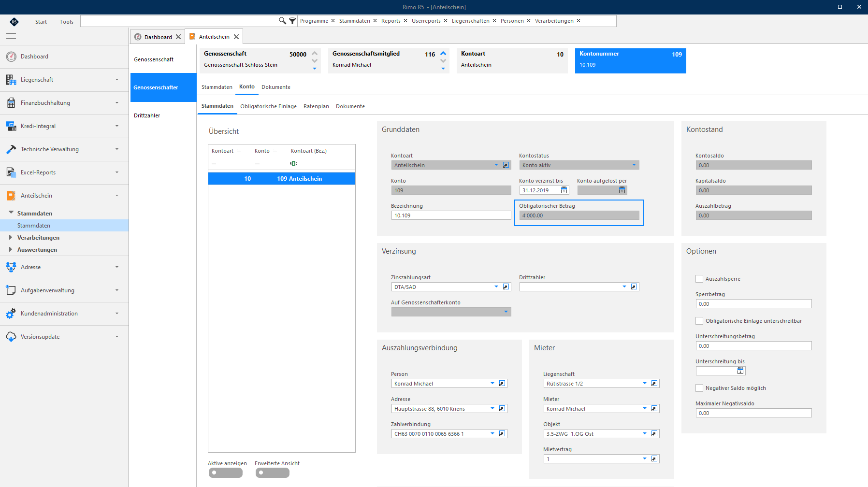Toggle the Erweiterte Ansicht switch

pos(273,473)
